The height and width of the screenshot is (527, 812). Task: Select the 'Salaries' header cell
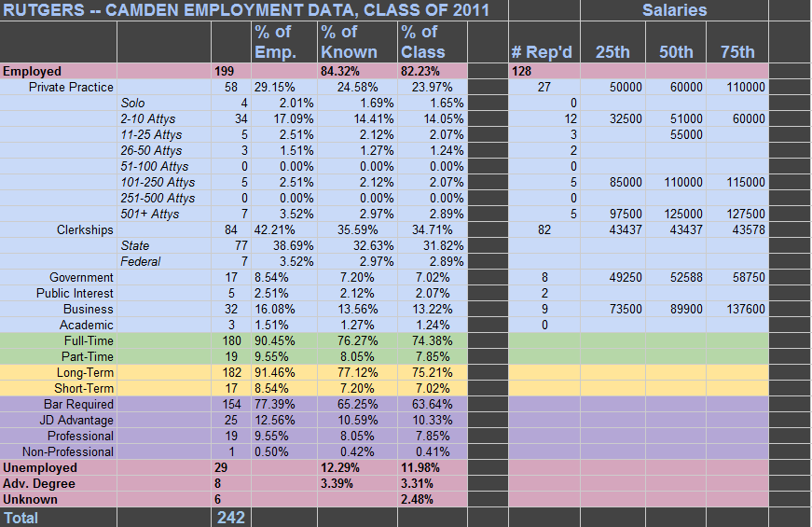coord(674,10)
